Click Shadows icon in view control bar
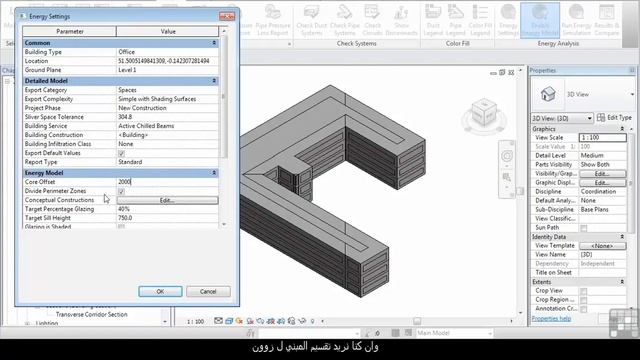 coord(250,321)
